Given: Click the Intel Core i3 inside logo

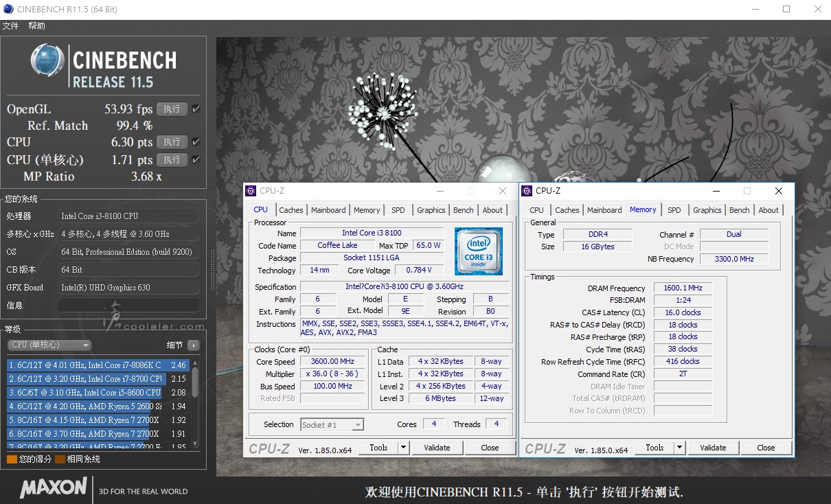Looking at the screenshot, I should (479, 251).
